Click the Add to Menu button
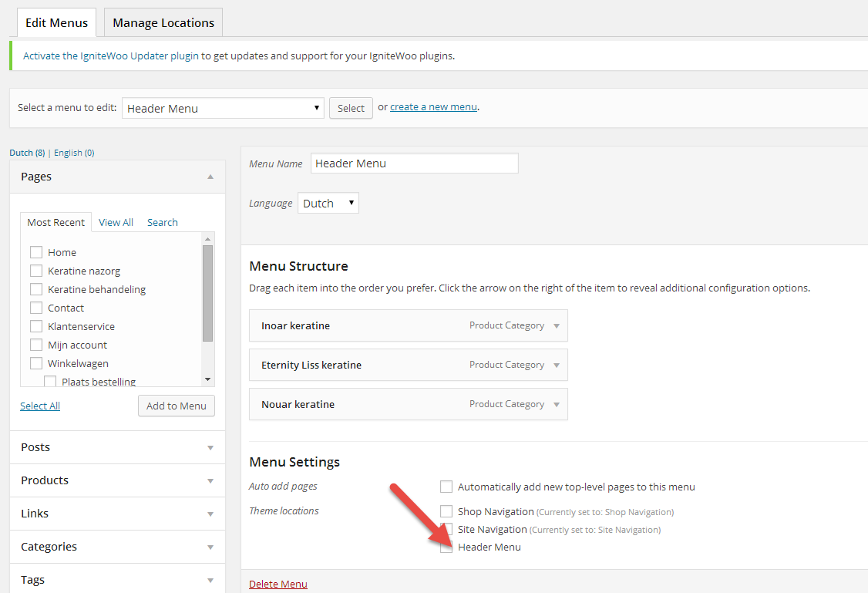The height and width of the screenshot is (593, 868). 177,406
